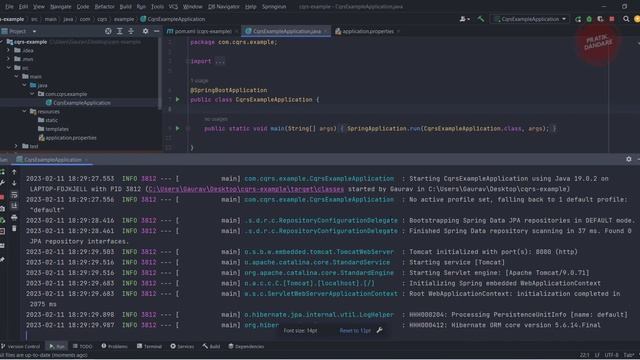Expand the .idea folder
Viewport: 640px width, 360px height.
(9, 50)
